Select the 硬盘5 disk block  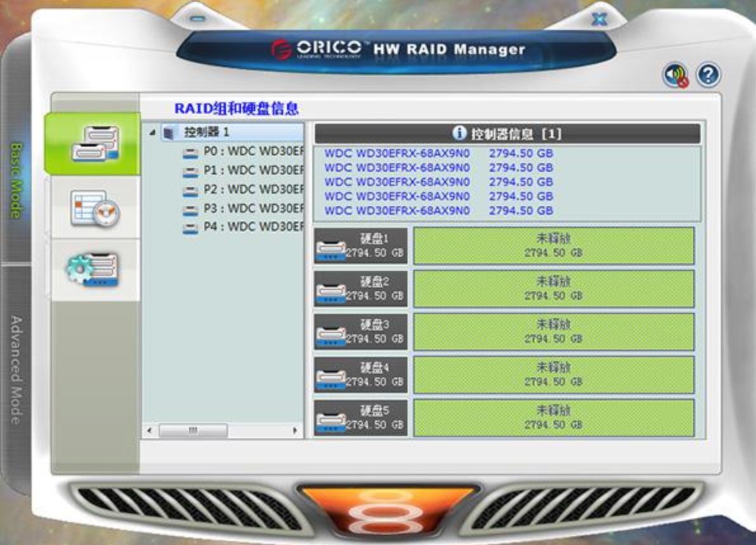pos(361,417)
